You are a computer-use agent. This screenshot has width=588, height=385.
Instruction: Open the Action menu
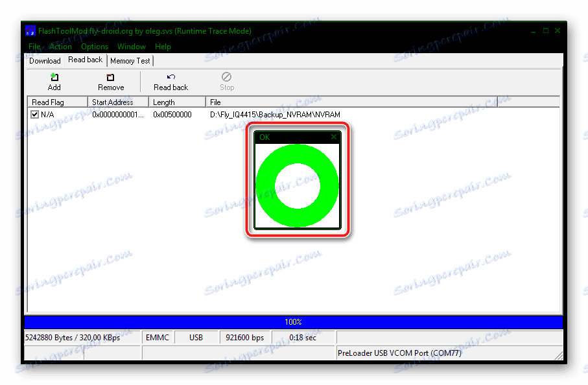point(60,46)
